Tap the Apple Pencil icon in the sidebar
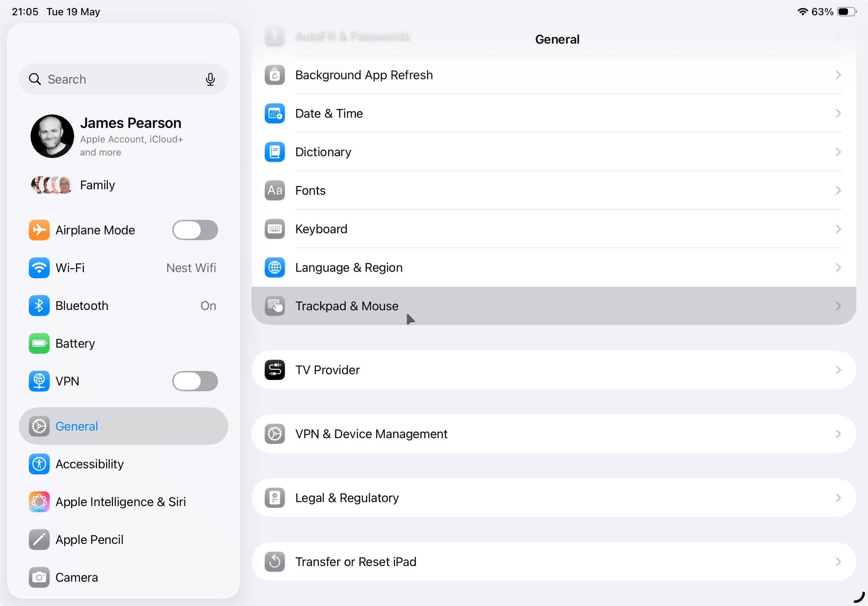 point(39,540)
